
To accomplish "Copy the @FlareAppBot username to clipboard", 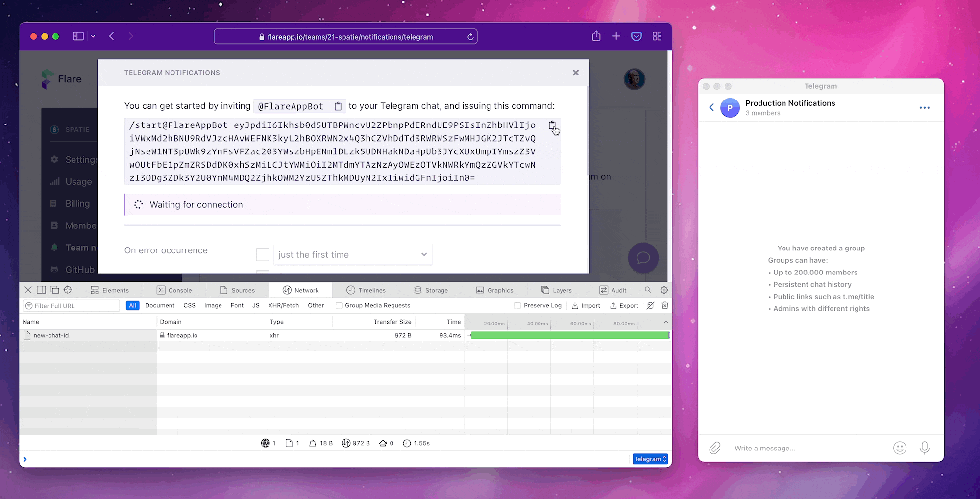I will (x=338, y=106).
